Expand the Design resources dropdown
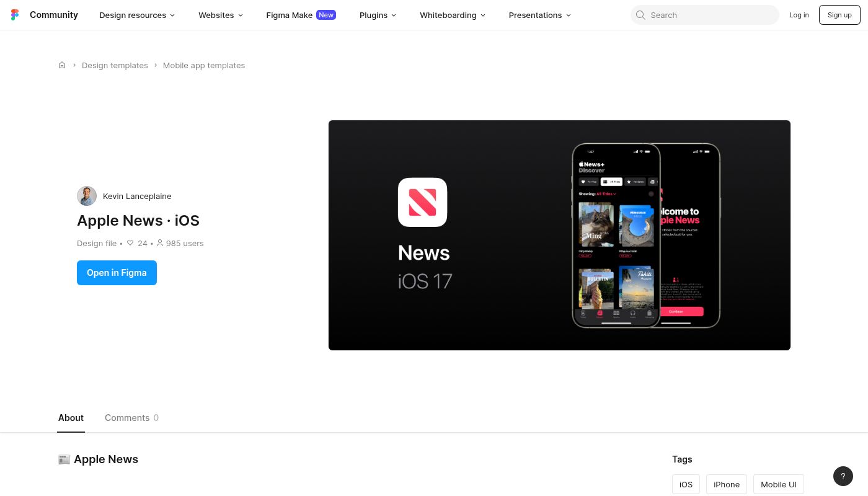Screen dimensions: 868x496 137,15
